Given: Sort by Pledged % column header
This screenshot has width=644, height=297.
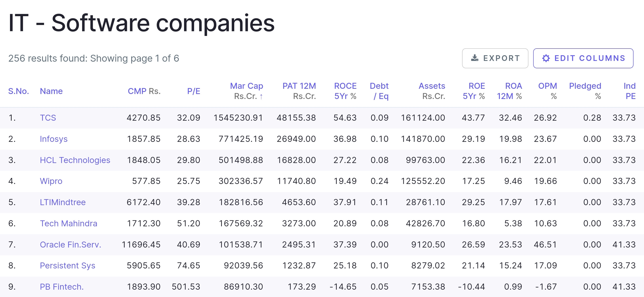Looking at the screenshot, I should pyautogui.click(x=585, y=91).
